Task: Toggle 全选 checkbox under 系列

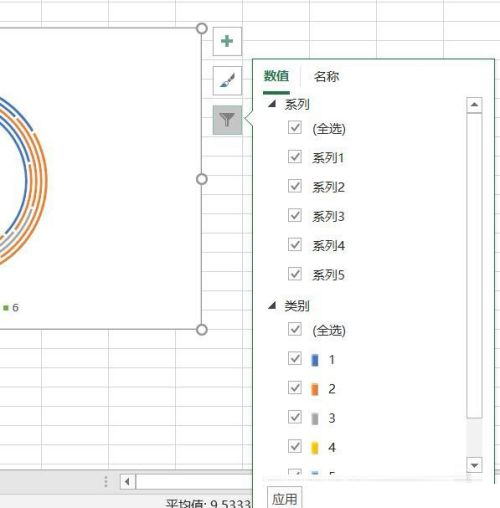Action: [295, 127]
